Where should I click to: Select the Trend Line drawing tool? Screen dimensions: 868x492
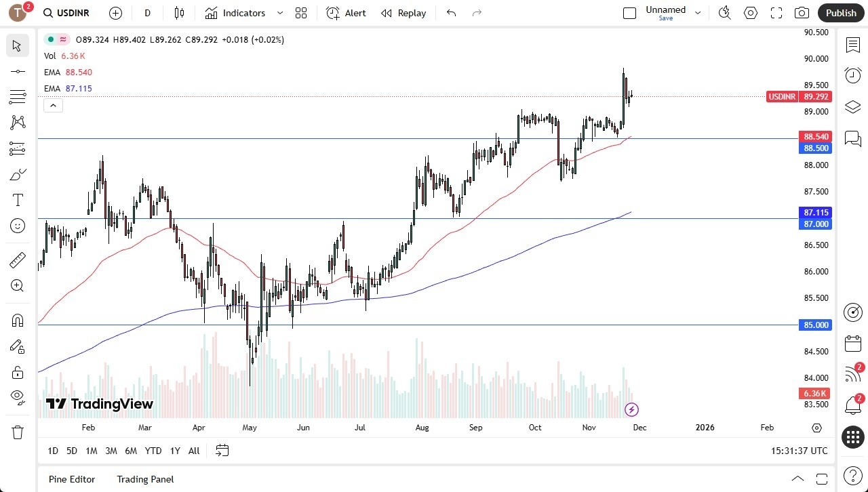pyautogui.click(x=18, y=70)
